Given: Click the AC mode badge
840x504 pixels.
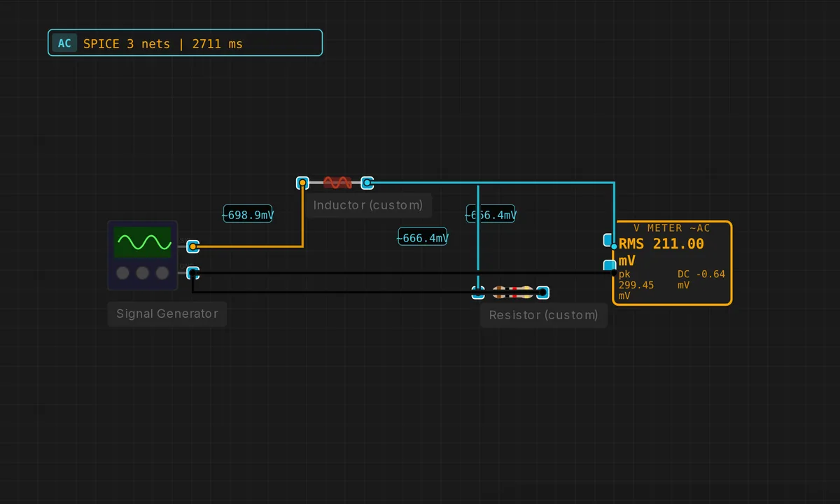Looking at the screenshot, I should pyautogui.click(x=64, y=43).
